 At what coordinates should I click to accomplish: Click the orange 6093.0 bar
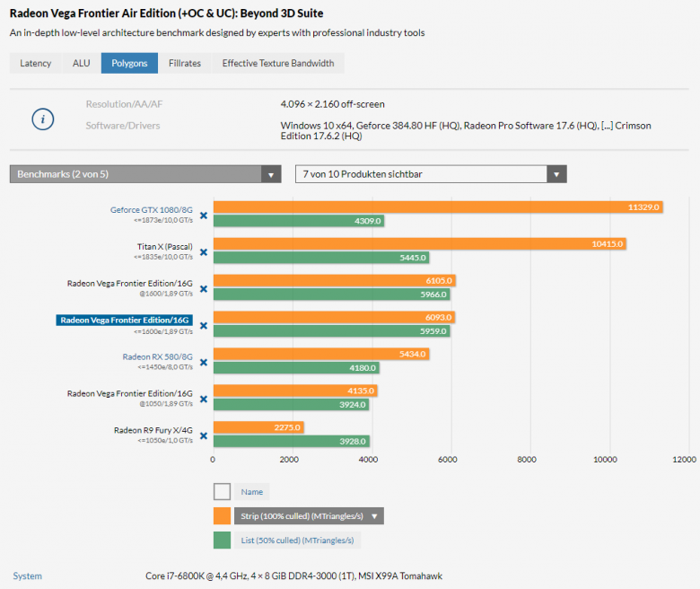(334, 317)
